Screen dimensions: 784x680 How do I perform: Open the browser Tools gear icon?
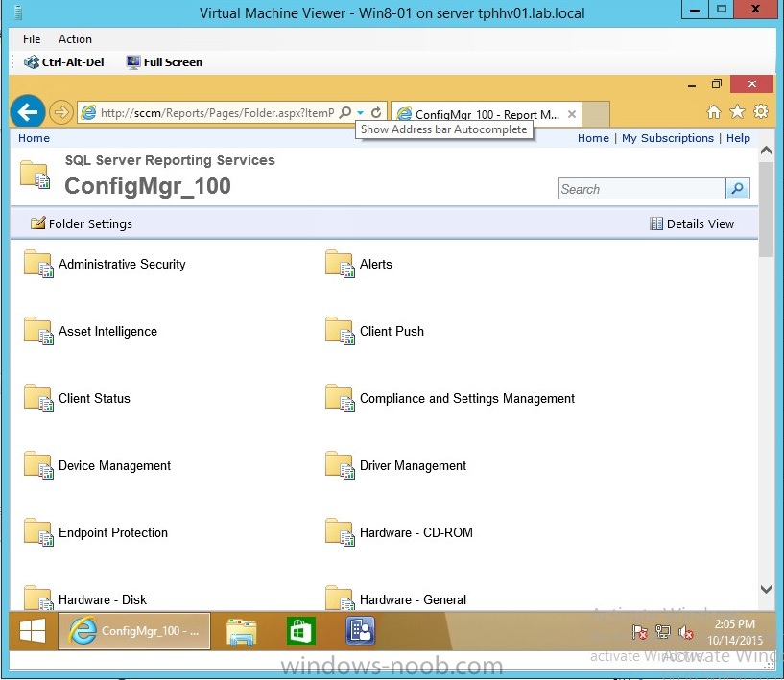(x=761, y=111)
